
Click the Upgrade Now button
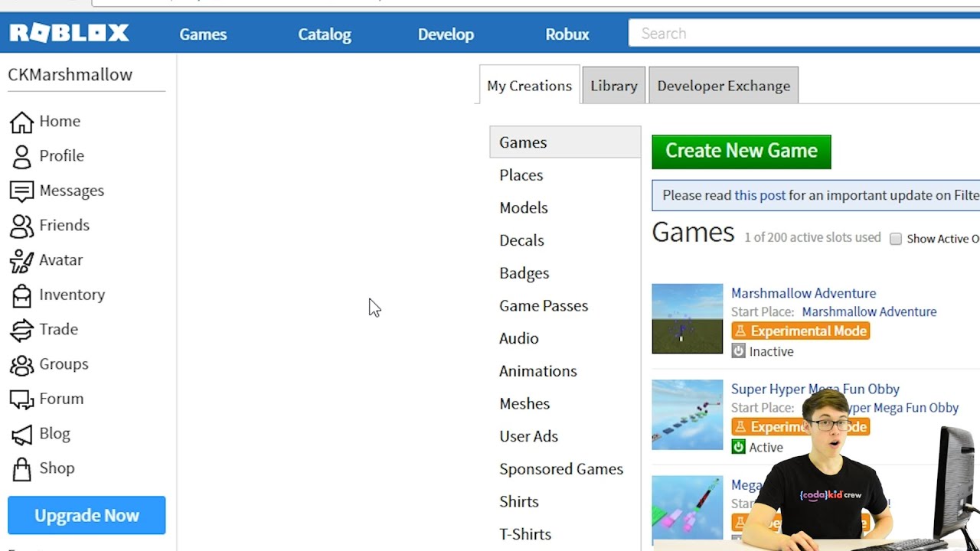(87, 515)
